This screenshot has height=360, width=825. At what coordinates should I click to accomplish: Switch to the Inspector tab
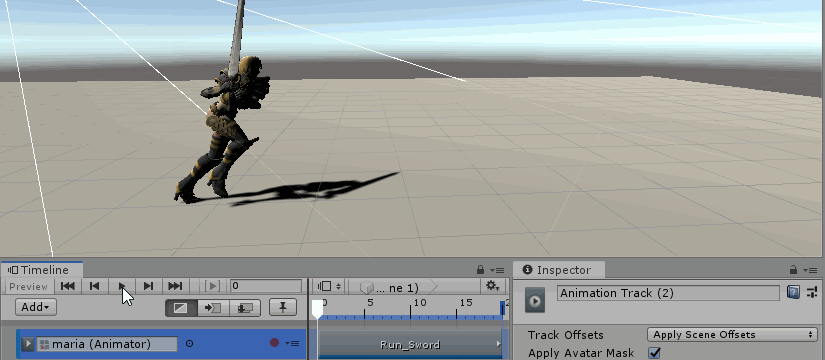[x=558, y=270]
